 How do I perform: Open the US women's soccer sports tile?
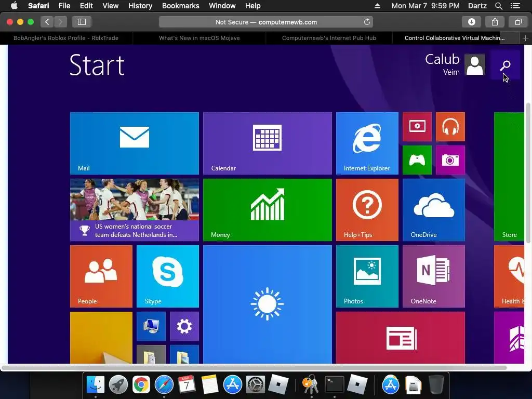135,210
